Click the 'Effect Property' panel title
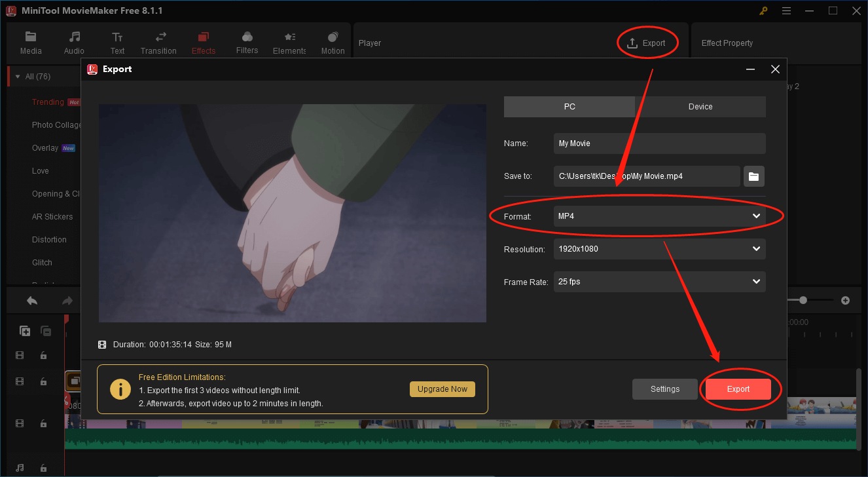Image resolution: width=868 pixels, height=477 pixels. [x=727, y=43]
